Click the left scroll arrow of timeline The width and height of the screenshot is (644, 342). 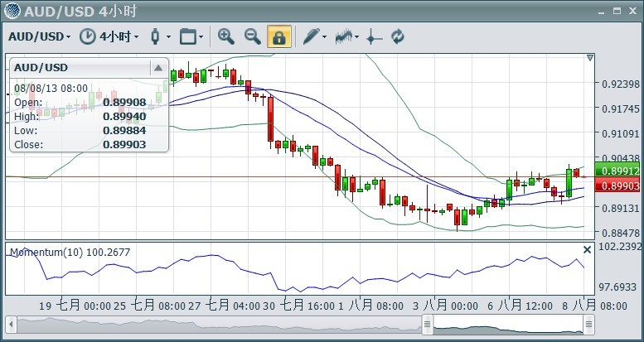click(x=11, y=325)
